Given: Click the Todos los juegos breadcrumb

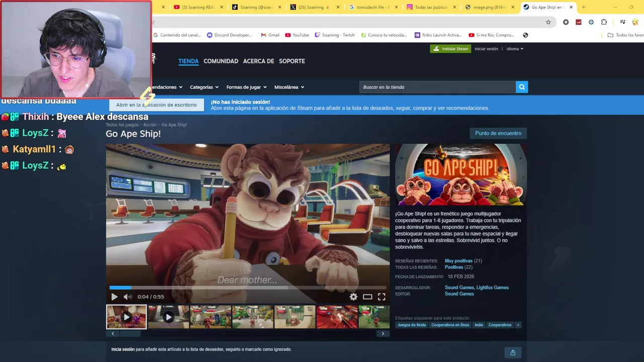Looking at the screenshot, I should [122, 125].
